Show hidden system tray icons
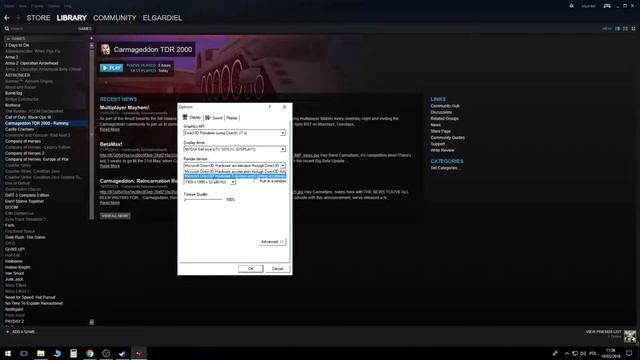This screenshot has height=360, width=640. [567, 353]
